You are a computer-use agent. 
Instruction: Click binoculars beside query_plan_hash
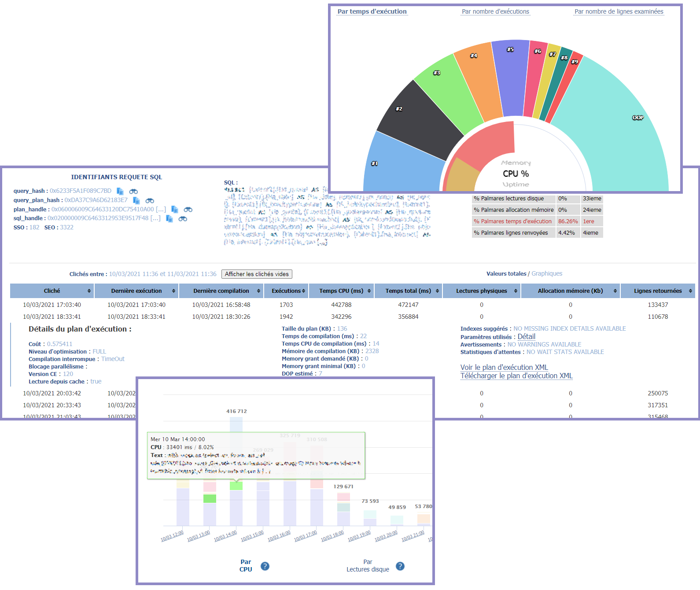click(x=150, y=200)
